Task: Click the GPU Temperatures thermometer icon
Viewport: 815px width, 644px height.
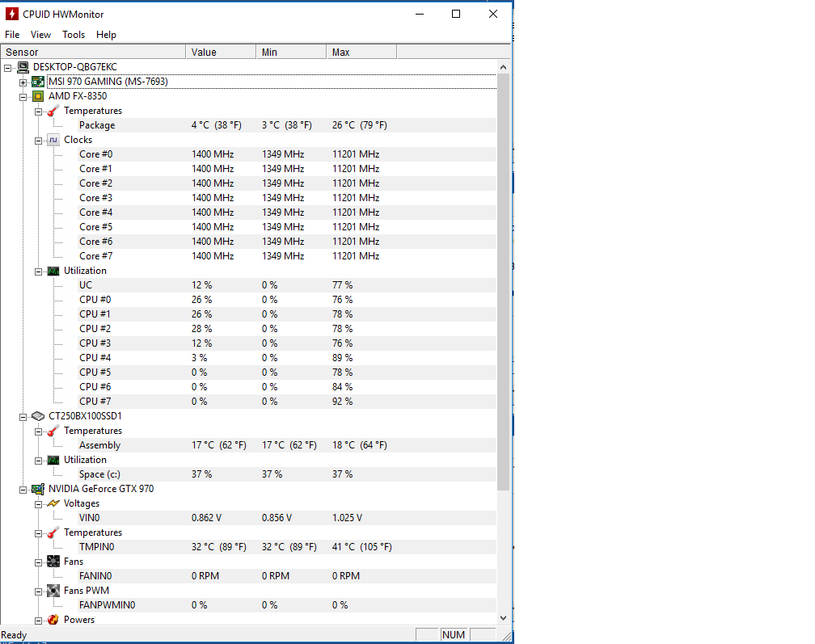Action: point(53,532)
